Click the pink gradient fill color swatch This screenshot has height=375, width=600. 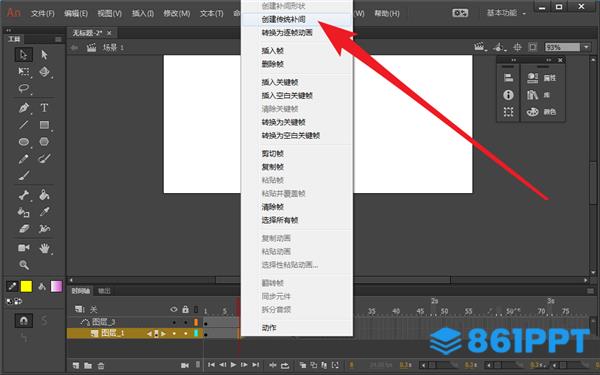pyautogui.click(x=57, y=286)
